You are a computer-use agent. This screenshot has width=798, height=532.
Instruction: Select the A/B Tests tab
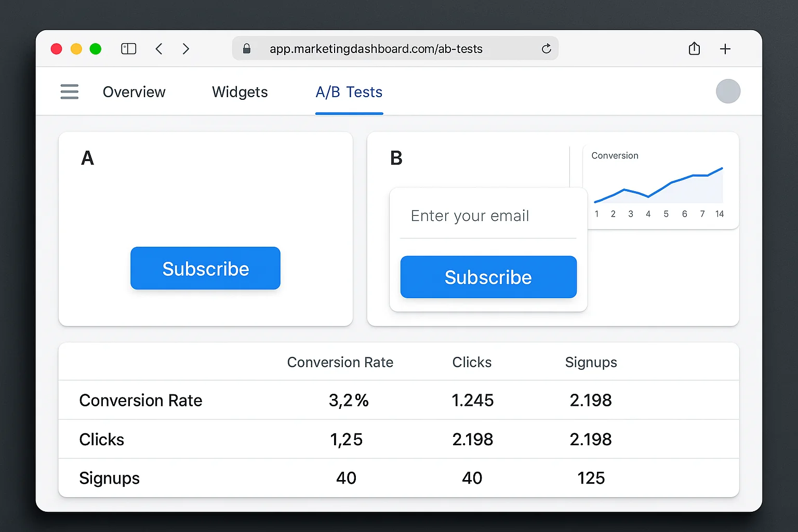tap(349, 92)
